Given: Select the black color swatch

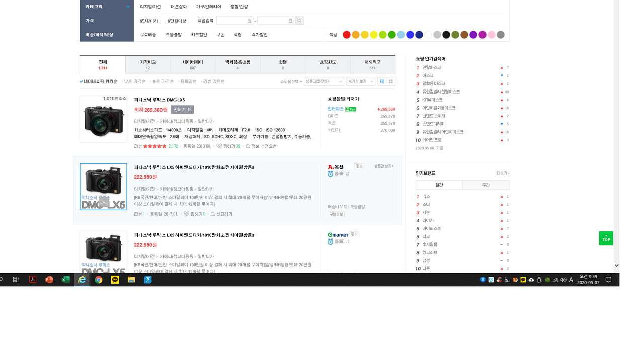Looking at the screenshot, I should point(446,35).
